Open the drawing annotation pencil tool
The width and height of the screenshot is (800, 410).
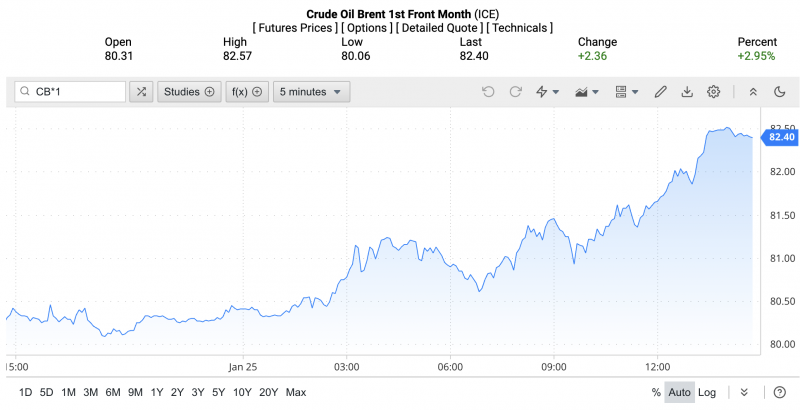[x=660, y=92]
